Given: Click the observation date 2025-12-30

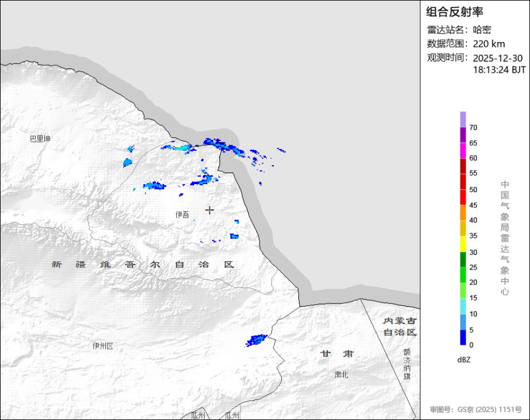Looking at the screenshot, I should click(x=497, y=58).
